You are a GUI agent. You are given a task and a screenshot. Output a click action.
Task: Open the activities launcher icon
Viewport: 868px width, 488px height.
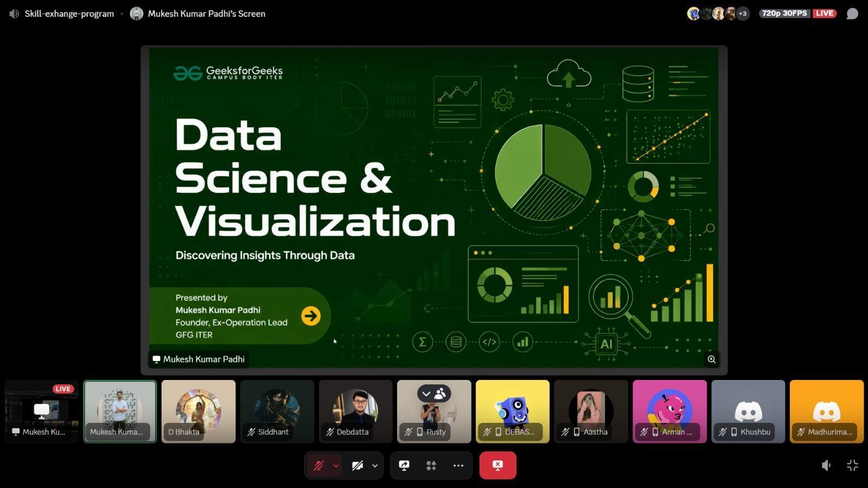[431, 466]
